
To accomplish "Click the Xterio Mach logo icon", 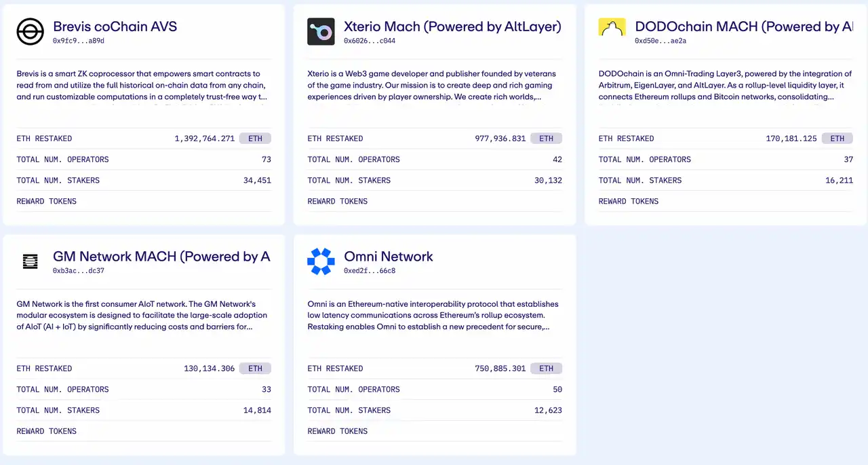I will click(321, 32).
